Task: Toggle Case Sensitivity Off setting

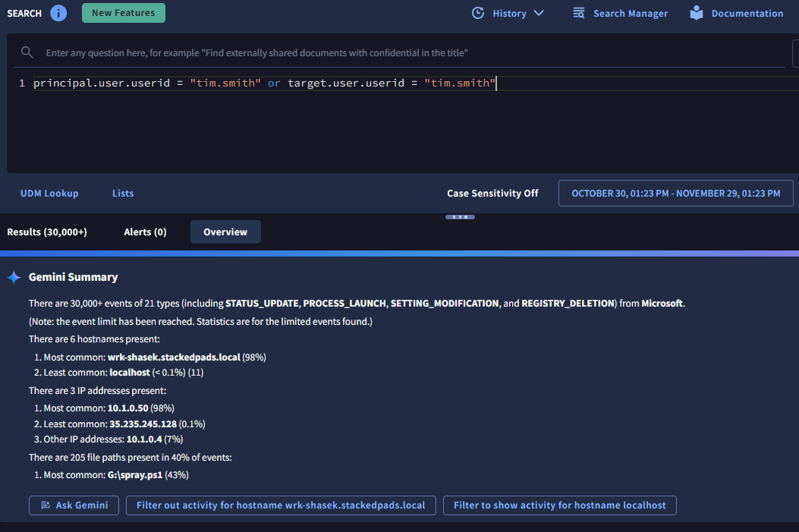Action: (x=492, y=194)
